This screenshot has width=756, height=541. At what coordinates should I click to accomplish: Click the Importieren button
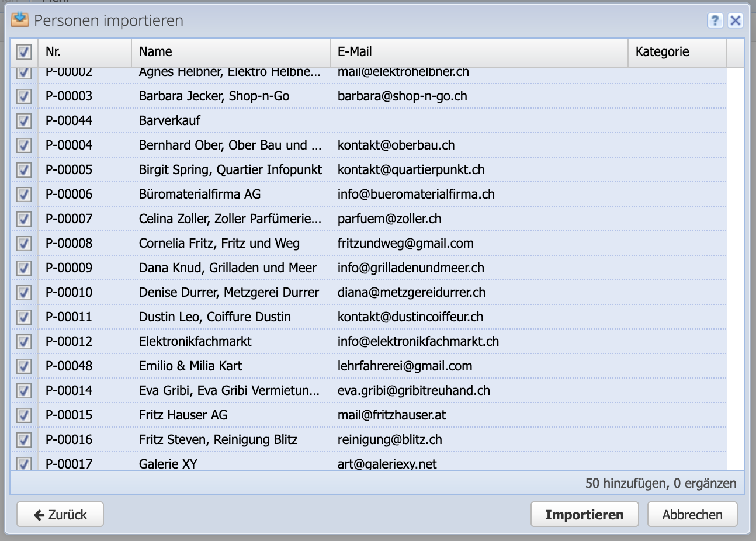click(584, 514)
